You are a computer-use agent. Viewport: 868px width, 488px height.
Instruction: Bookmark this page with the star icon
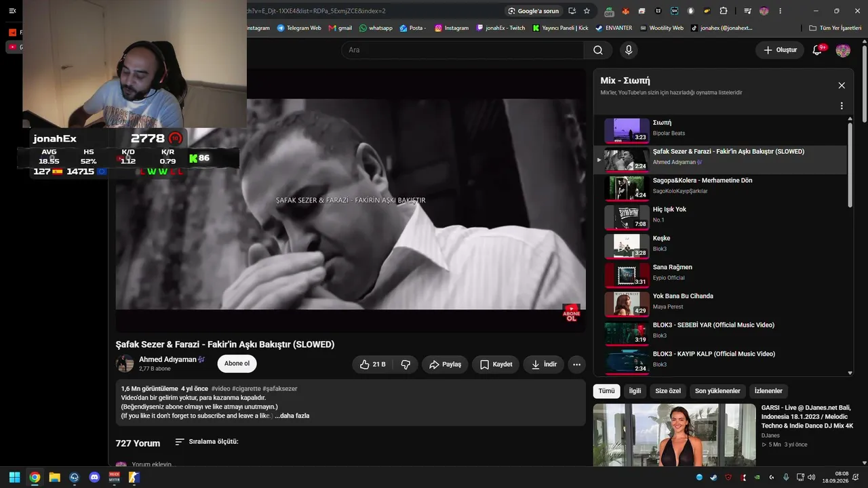[x=587, y=11]
